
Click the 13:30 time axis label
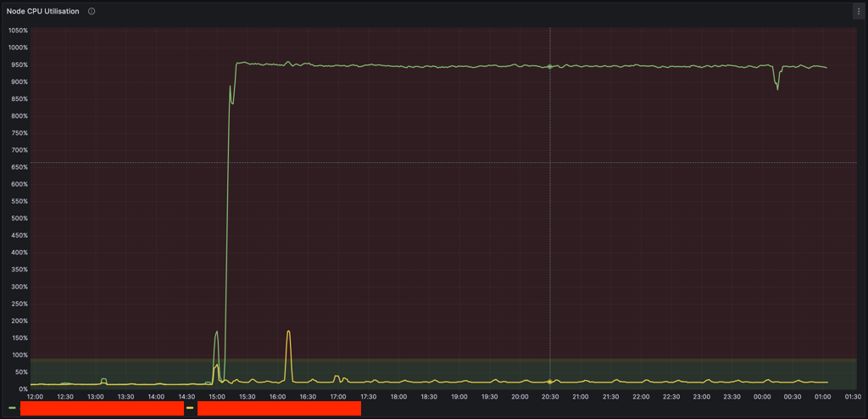[x=125, y=397]
